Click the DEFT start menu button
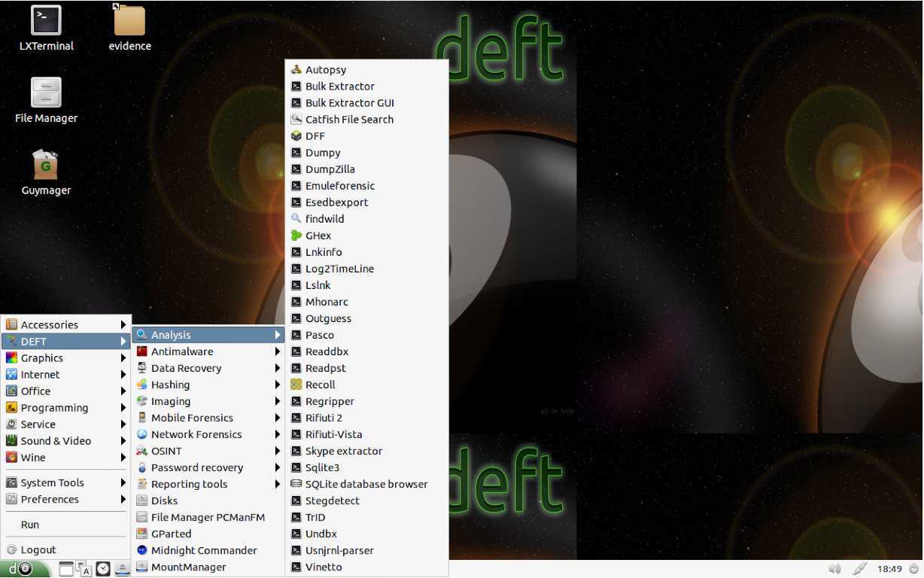Viewport: 924px width, 578px height. pyautogui.click(x=24, y=569)
